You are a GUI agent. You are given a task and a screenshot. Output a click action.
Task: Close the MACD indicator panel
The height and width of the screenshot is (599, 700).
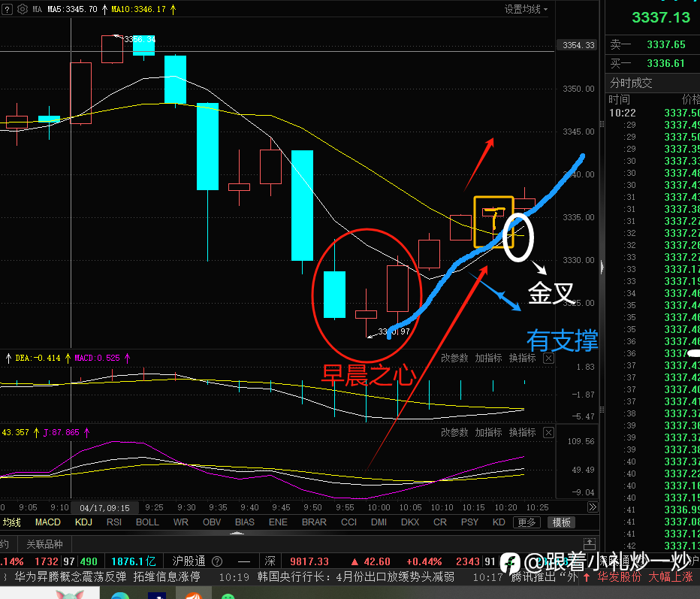coord(549,358)
